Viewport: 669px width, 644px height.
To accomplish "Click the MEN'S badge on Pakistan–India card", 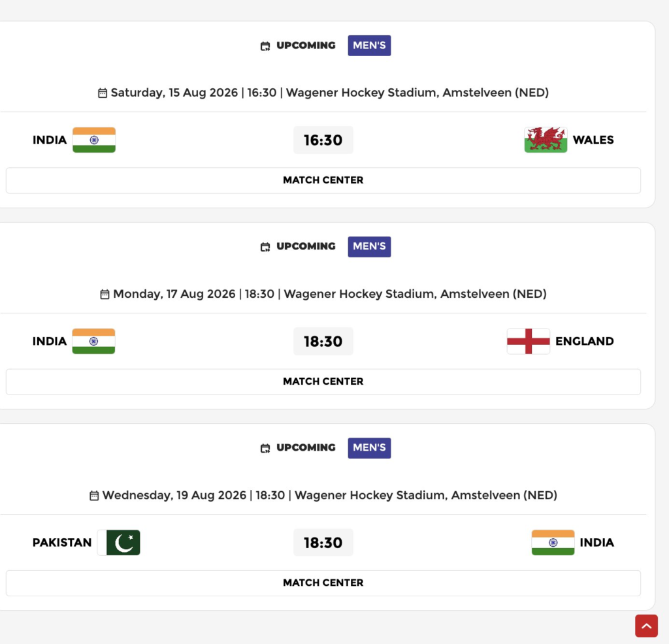I will pyautogui.click(x=369, y=448).
